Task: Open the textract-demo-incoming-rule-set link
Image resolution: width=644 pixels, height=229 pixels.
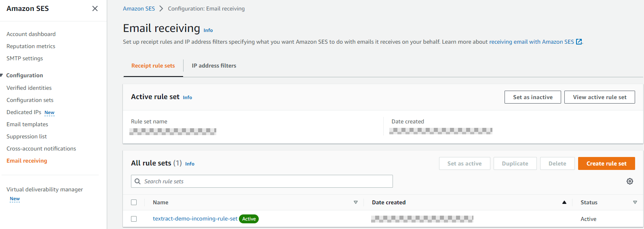Action: click(x=195, y=218)
